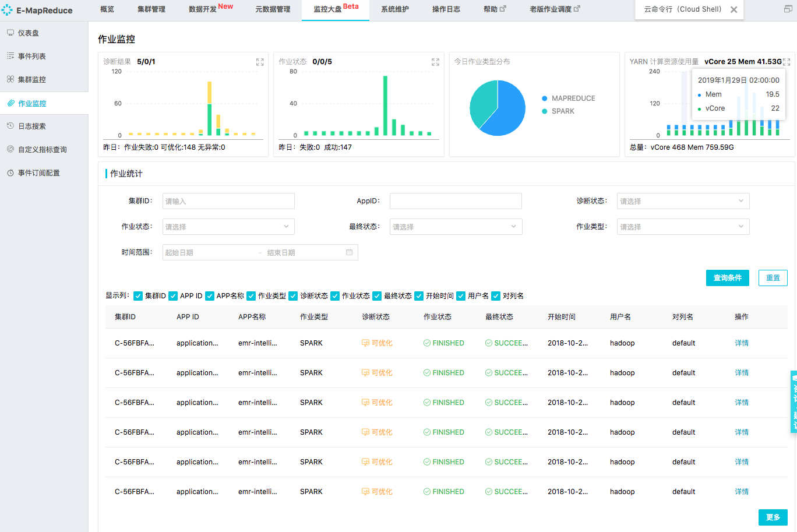
Task: Click the FINISHED status in second row
Action: (x=444, y=373)
